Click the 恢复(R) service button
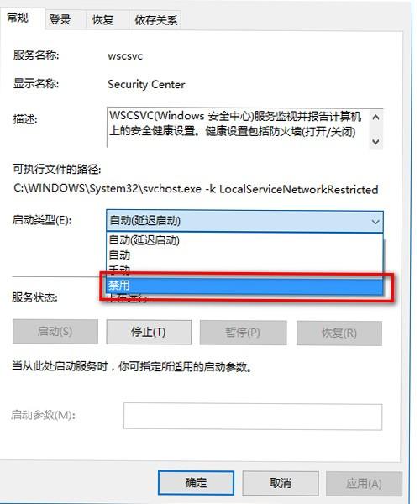 point(339,333)
